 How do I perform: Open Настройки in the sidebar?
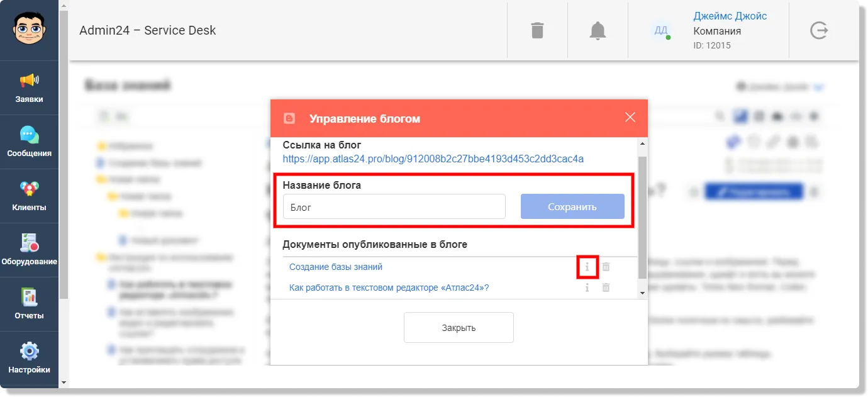(30, 359)
